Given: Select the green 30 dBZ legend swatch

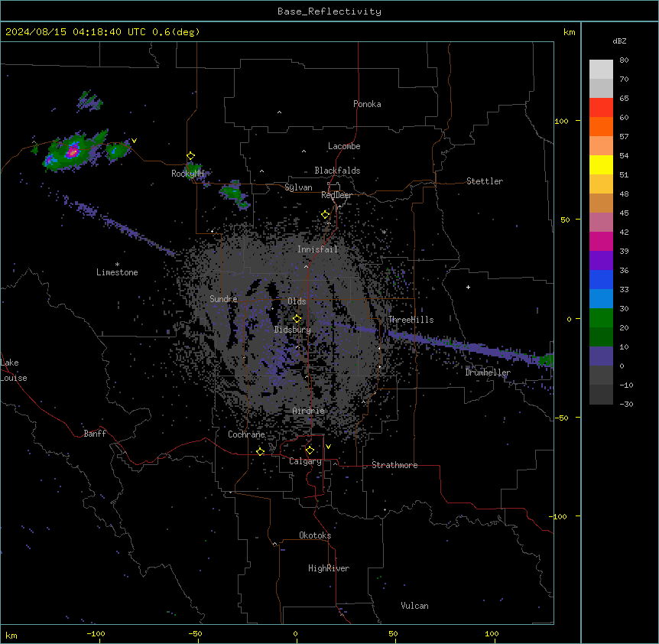Looking at the screenshot, I should (601, 318).
